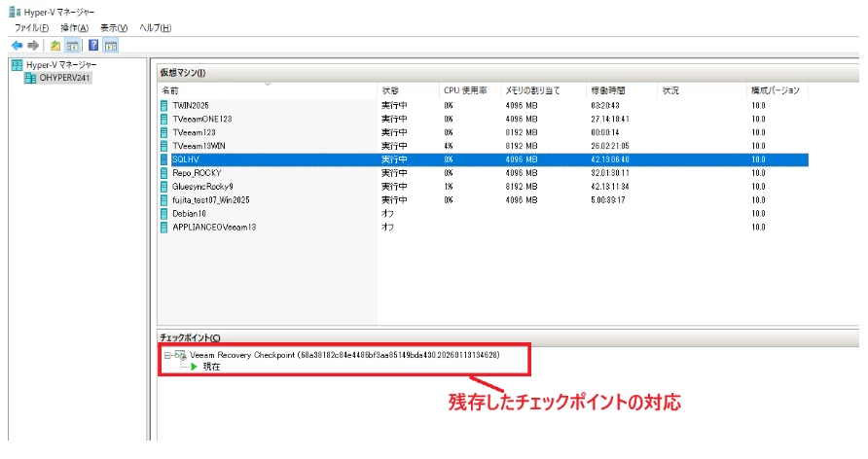Image resolution: width=868 pixels, height=459 pixels.
Task: Click the VM icon beside TVeeam13WIN
Action: coord(164,146)
